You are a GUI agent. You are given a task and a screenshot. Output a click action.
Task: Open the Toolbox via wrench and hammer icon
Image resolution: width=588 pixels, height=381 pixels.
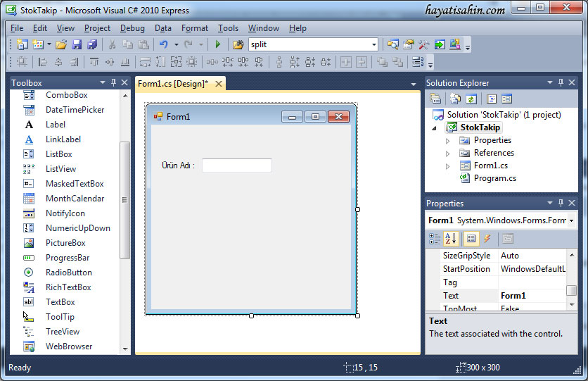(423, 44)
